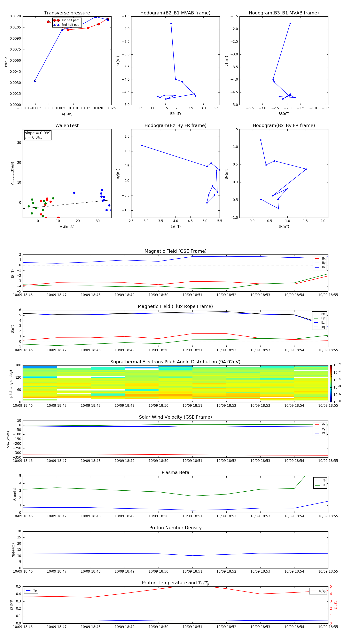Click the 'Pt(nPa)' y-axis label
The width and height of the screenshot is (351, 644).
[x=6, y=61]
